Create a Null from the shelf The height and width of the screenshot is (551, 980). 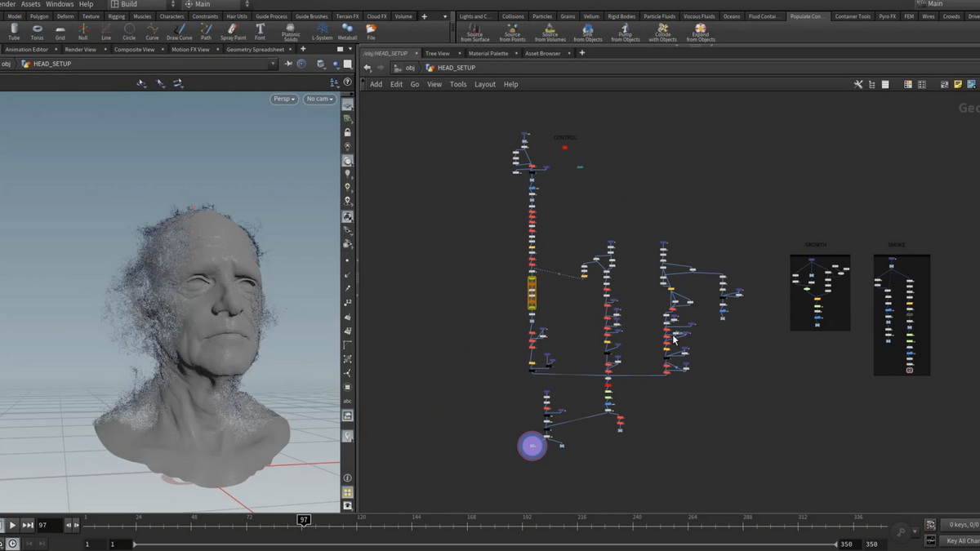tap(82, 32)
